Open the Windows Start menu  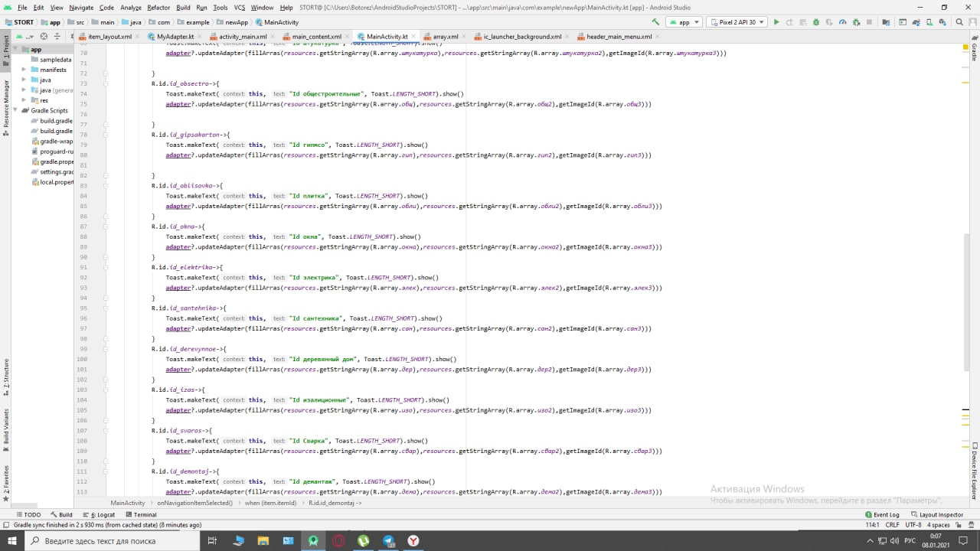pyautogui.click(x=12, y=541)
